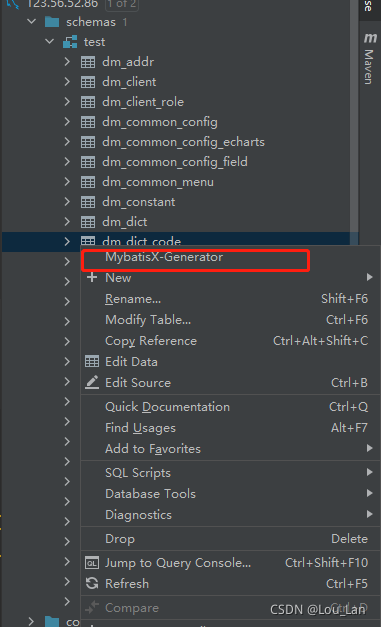Viewport: 381px width, 627px height.
Task: Expand the dm_common_menu table node
Action: pos(67,182)
